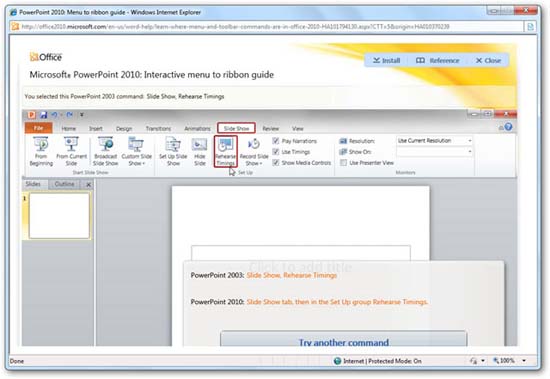Uncheck the Use Timings checkbox
This screenshot has width=550, height=379.
pos(276,152)
